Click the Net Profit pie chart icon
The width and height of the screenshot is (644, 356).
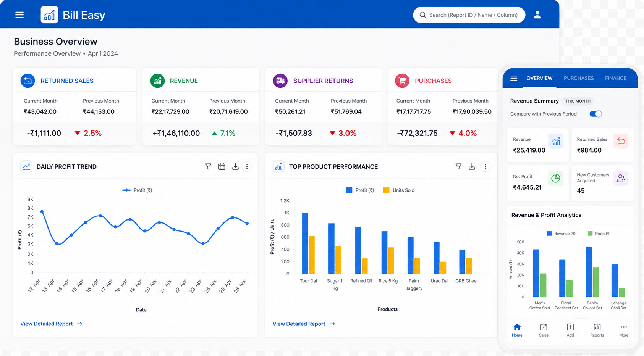tap(556, 178)
